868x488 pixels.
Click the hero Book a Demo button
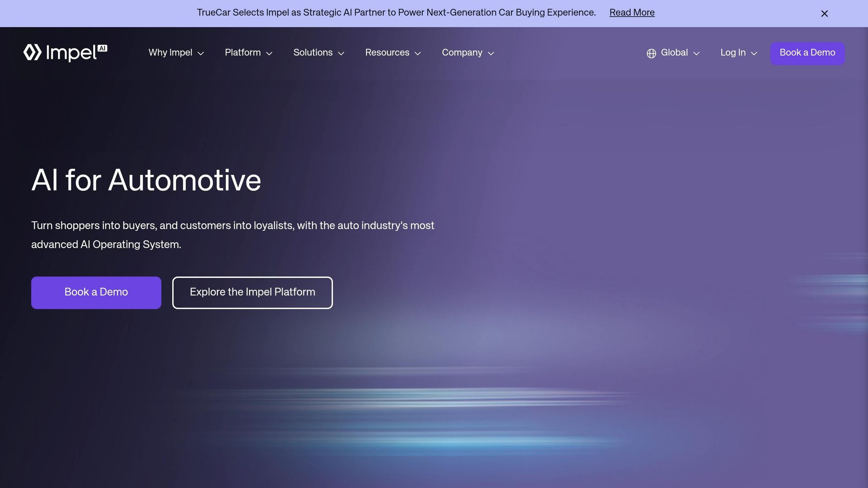pos(96,293)
